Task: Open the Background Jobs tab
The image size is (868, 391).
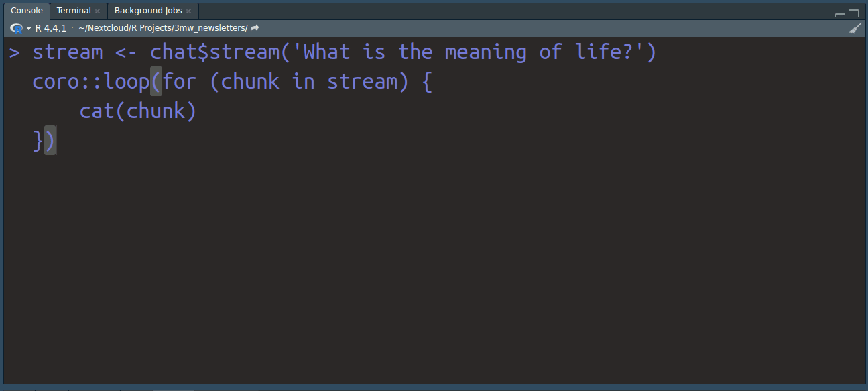Action: tap(153, 11)
